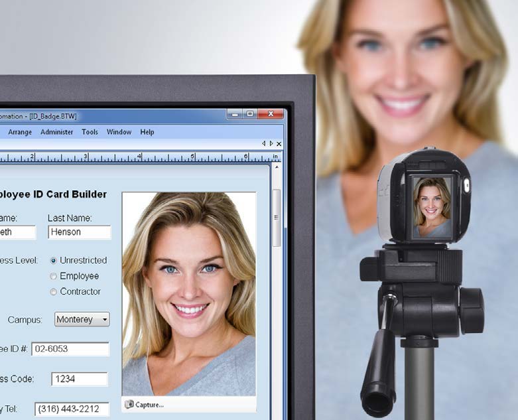Image resolution: width=518 pixels, height=420 pixels.
Task: Open the Help menu
Action: (147, 132)
